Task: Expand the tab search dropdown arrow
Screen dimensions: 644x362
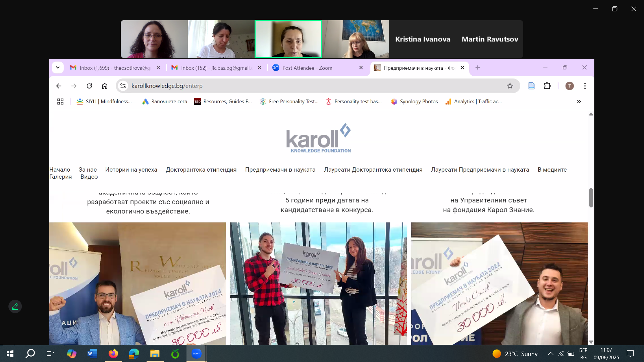Action: [58, 68]
